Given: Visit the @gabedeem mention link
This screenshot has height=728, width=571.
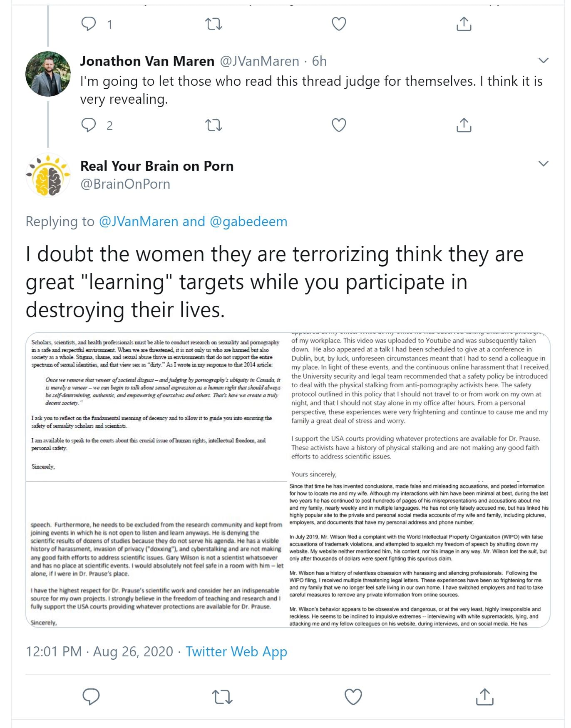Looking at the screenshot, I should tap(248, 222).
